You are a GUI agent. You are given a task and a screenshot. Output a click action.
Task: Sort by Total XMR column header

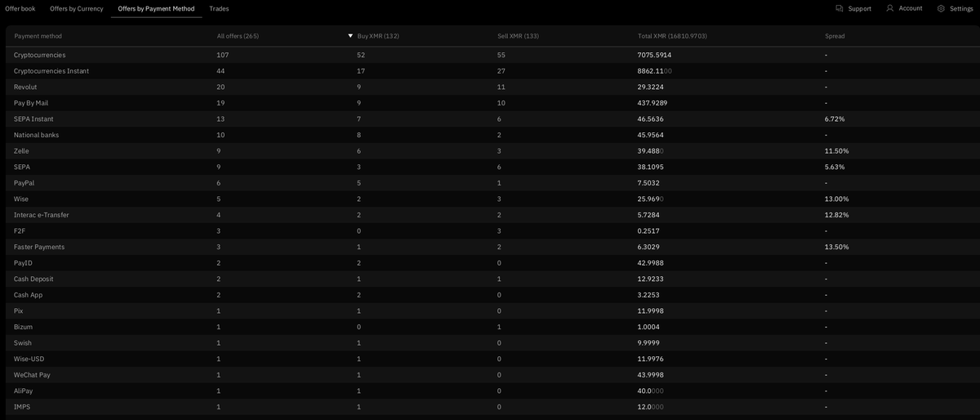point(672,36)
